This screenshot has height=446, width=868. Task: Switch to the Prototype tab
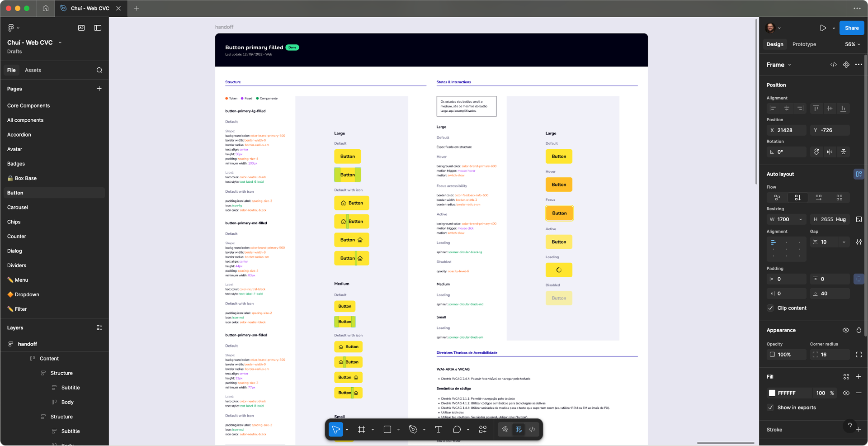[x=804, y=44]
